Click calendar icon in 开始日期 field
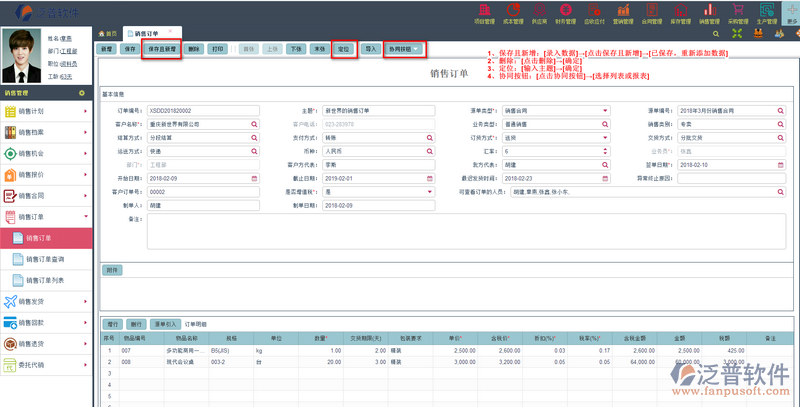Viewport: 800px width, 407px height. pyautogui.click(x=253, y=177)
